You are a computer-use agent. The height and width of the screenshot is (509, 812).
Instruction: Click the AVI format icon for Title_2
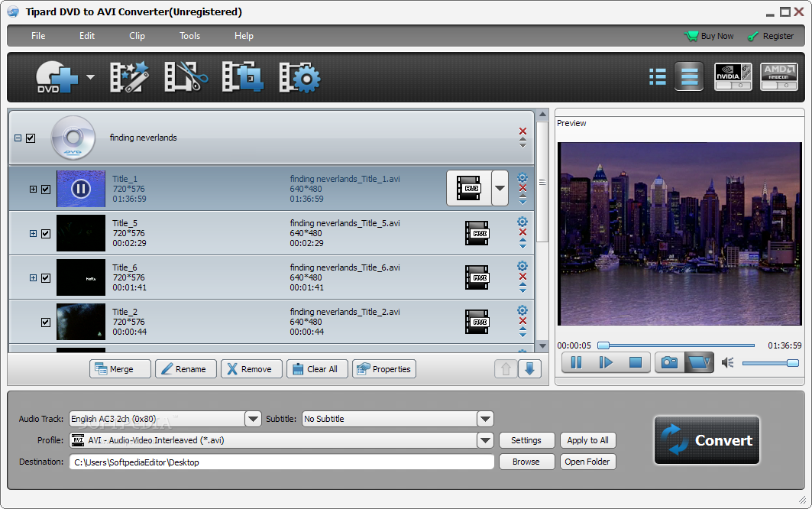477,322
